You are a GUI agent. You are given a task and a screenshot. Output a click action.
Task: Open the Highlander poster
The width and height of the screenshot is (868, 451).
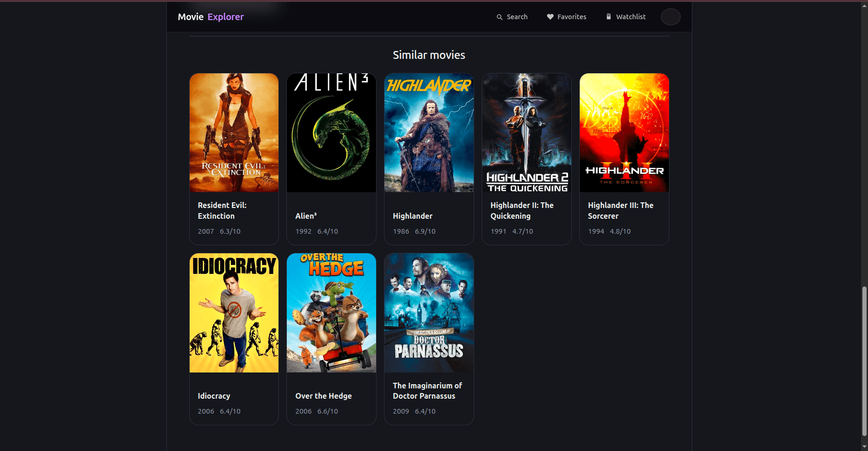(x=429, y=133)
